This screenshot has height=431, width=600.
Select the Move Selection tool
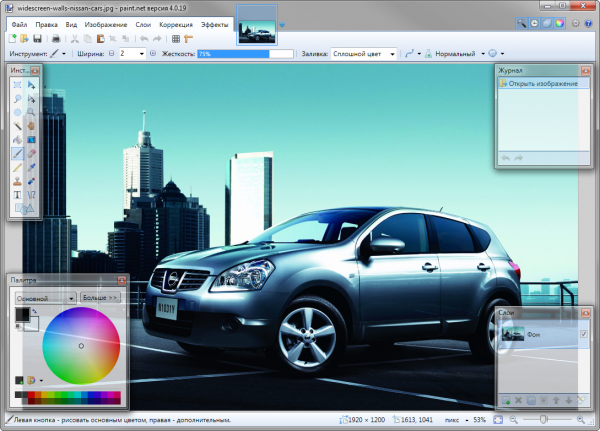31,98
